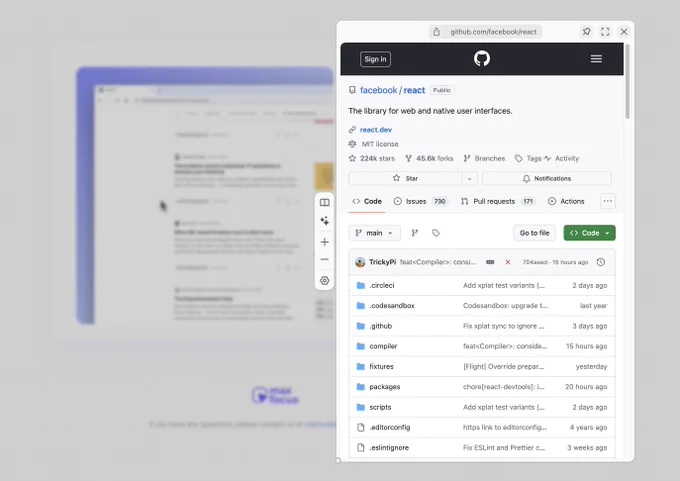Expand the Star button dropdown arrow
The height and width of the screenshot is (481, 680).
point(469,178)
